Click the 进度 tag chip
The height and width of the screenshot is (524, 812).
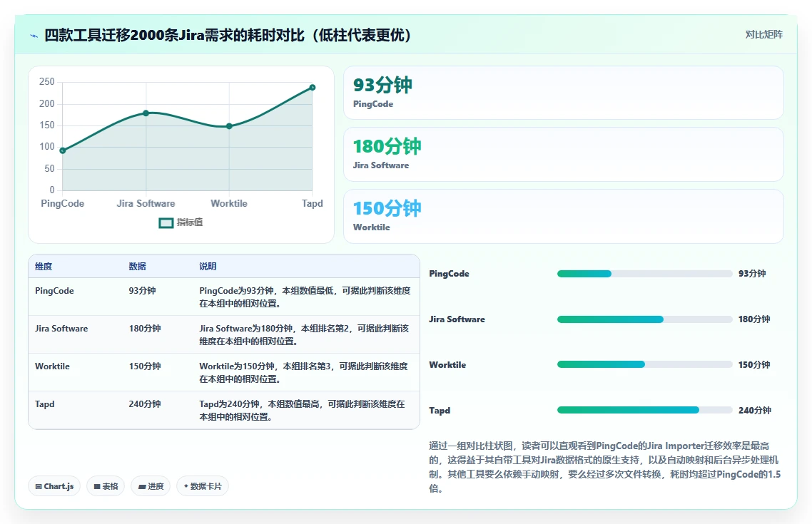tap(151, 486)
